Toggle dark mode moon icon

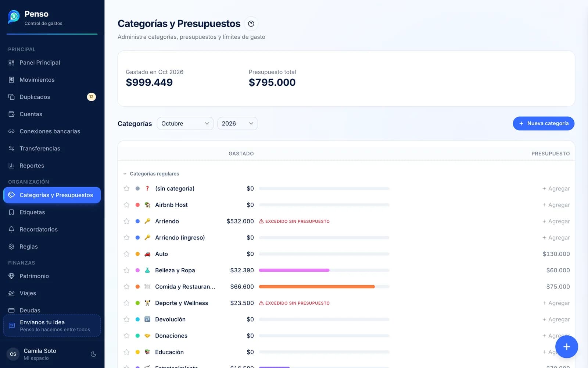point(93,354)
